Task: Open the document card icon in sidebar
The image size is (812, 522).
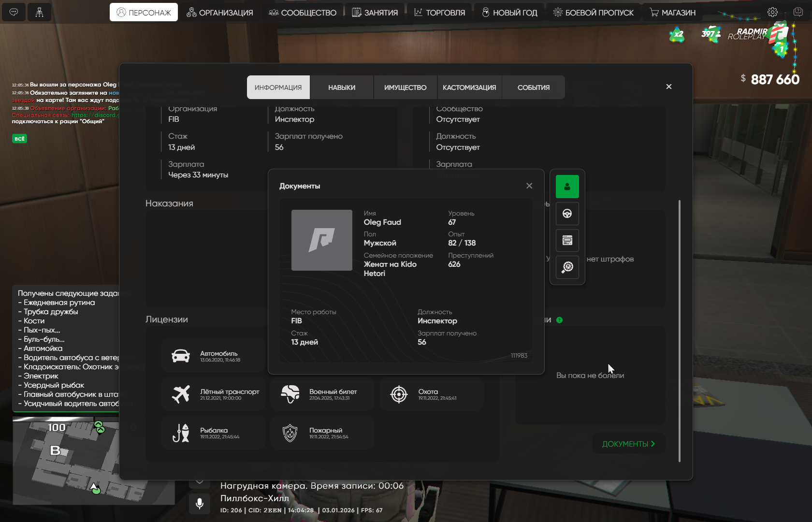Action: (567, 240)
